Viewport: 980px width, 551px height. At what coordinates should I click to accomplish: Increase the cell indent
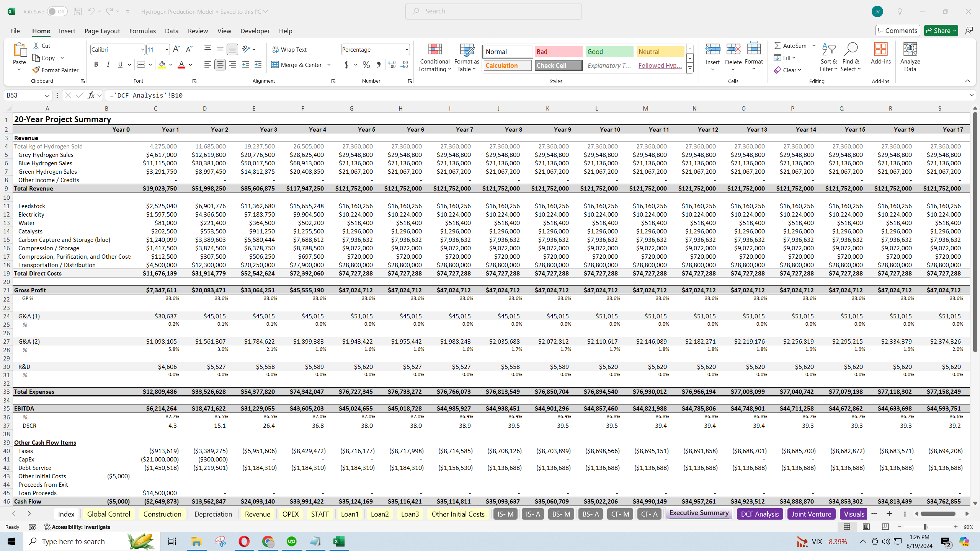pyautogui.click(x=258, y=65)
